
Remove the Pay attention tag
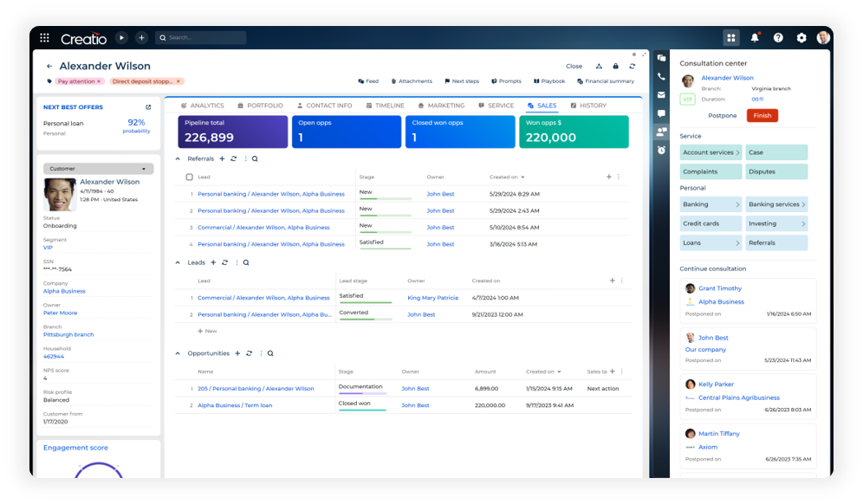[99, 81]
